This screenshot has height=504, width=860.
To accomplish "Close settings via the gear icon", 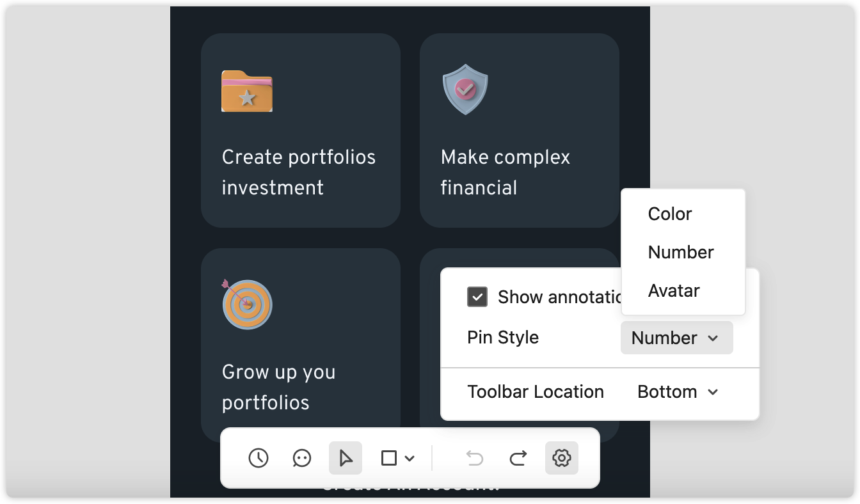I will (x=562, y=458).
